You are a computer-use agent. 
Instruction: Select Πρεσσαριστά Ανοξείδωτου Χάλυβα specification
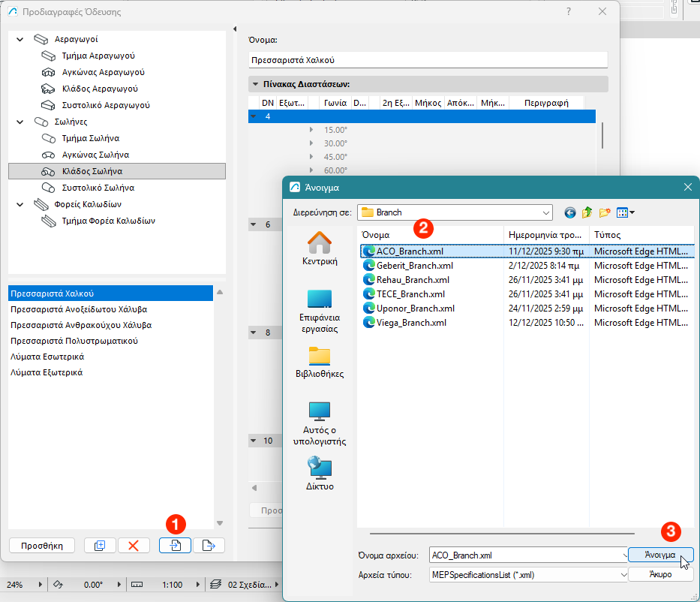[x=111, y=309]
